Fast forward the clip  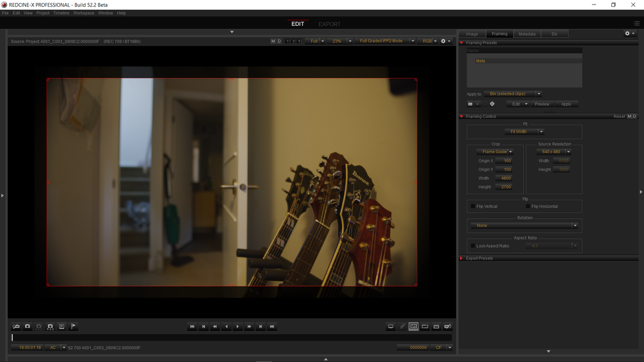point(249,327)
